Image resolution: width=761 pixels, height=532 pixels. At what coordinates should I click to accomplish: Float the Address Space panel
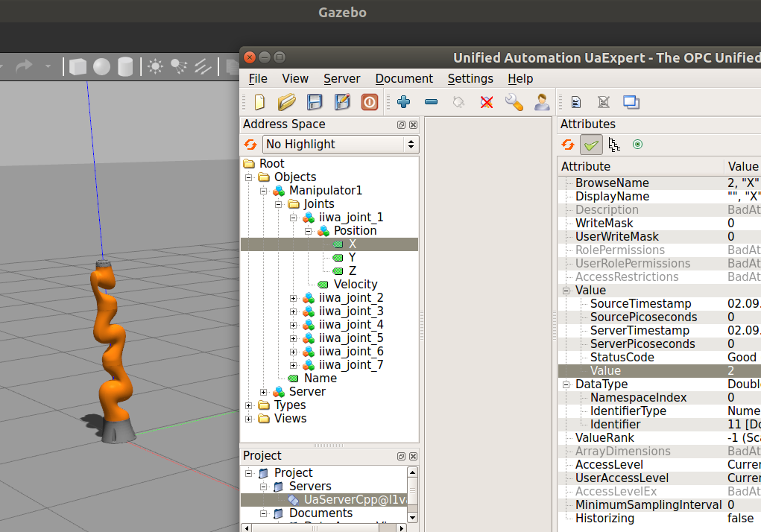coord(401,124)
